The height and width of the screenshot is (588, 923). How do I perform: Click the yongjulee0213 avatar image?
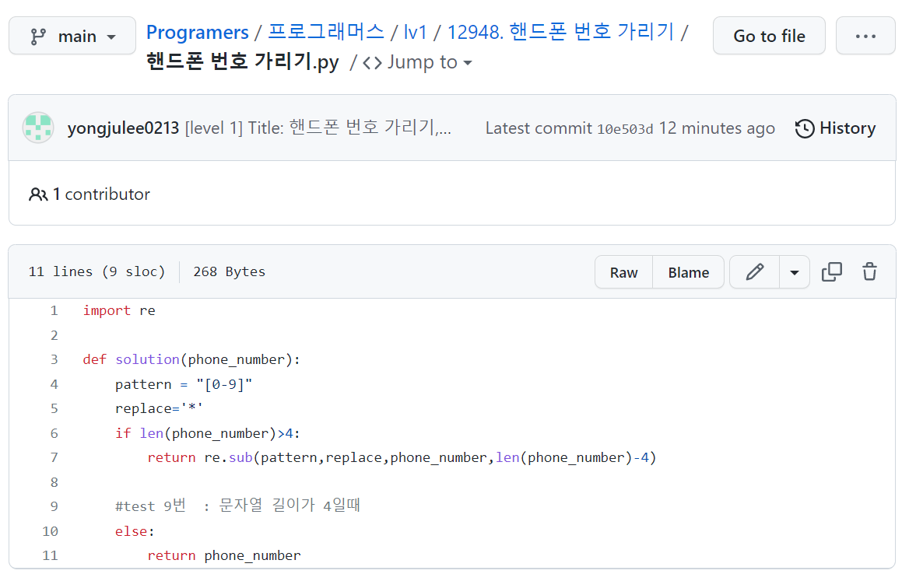[38, 128]
